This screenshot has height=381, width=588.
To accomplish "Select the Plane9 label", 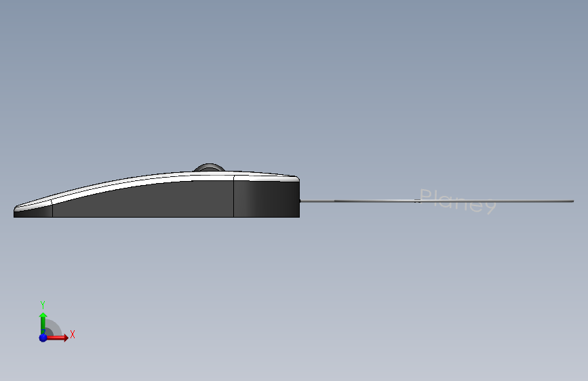I will click(x=458, y=201).
